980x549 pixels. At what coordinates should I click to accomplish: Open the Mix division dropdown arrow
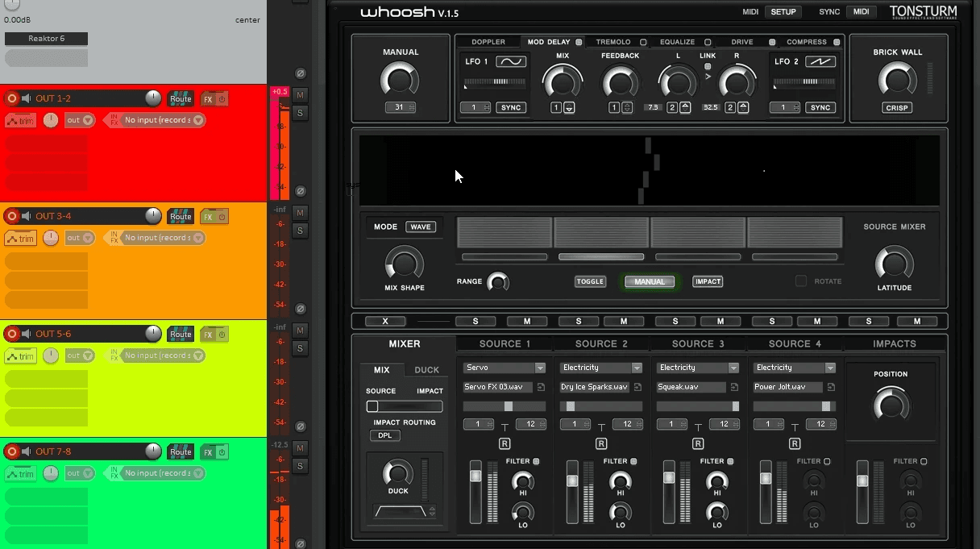[569, 108]
